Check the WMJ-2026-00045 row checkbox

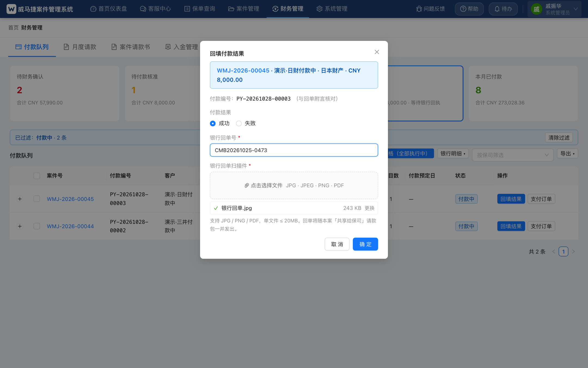click(x=37, y=199)
